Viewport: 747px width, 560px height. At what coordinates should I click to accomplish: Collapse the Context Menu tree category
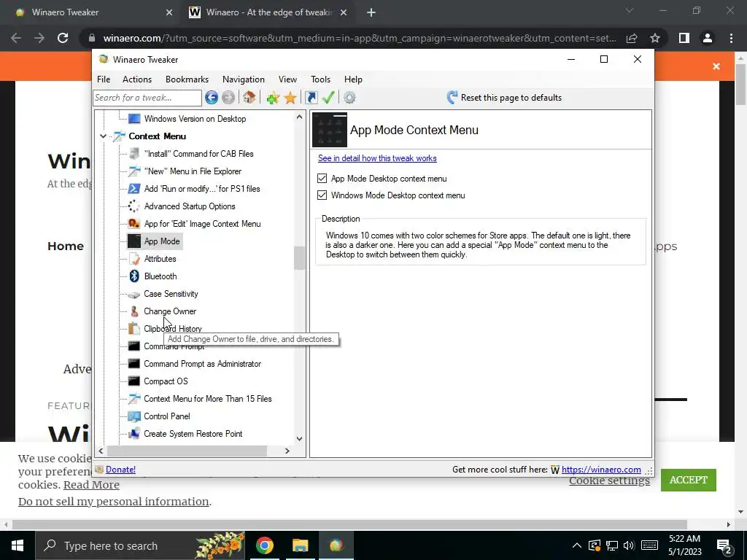(104, 136)
